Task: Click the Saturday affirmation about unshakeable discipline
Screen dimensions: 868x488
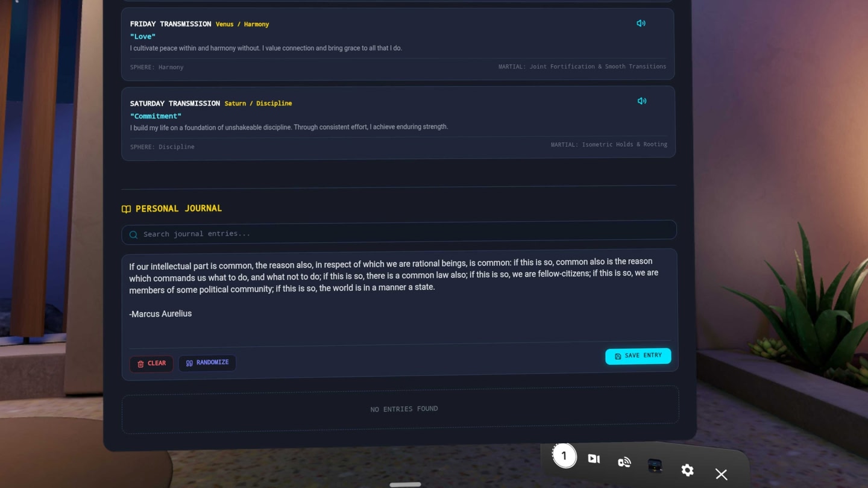Action: coord(289,127)
